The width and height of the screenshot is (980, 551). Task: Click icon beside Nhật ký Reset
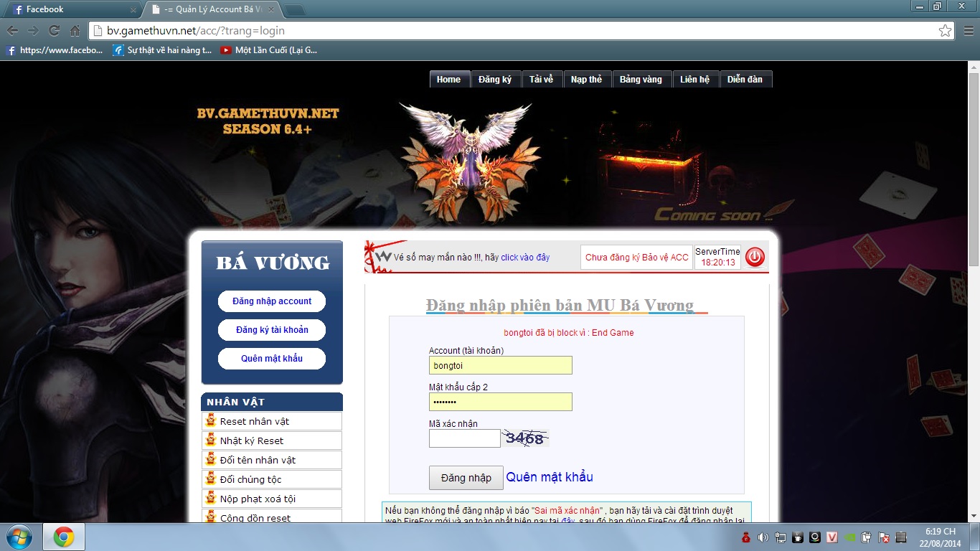click(211, 440)
